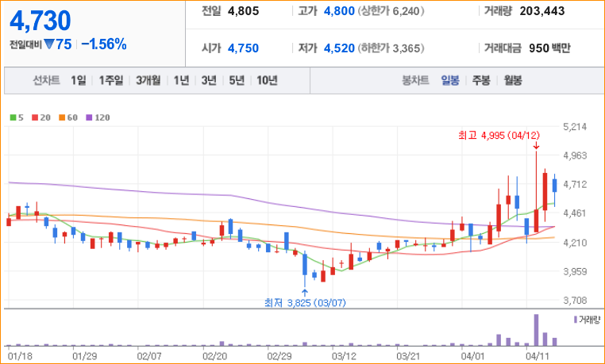Switch line chart to 1주일 range
Image resolution: width=605 pixels, height=364 pixels.
tap(110, 80)
